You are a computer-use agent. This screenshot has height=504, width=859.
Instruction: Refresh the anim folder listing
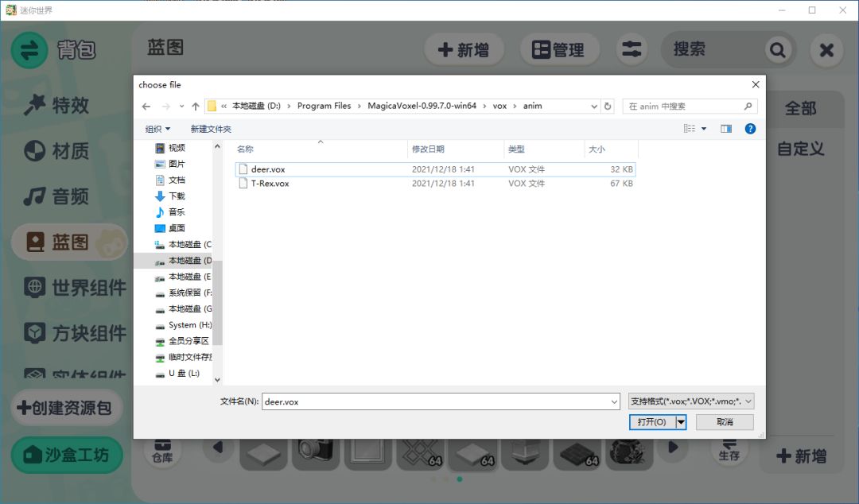pyautogui.click(x=608, y=107)
